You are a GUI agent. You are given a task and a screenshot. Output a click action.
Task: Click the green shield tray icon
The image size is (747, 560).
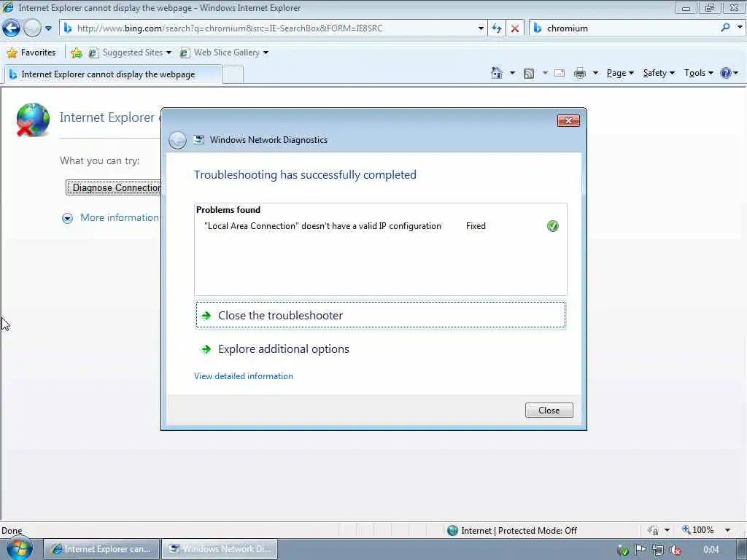(623, 551)
